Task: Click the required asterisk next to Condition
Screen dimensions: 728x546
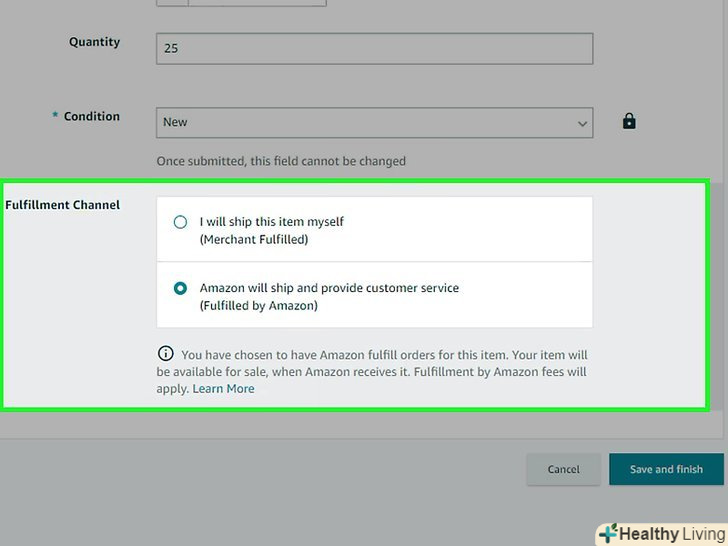Action: click(55, 116)
